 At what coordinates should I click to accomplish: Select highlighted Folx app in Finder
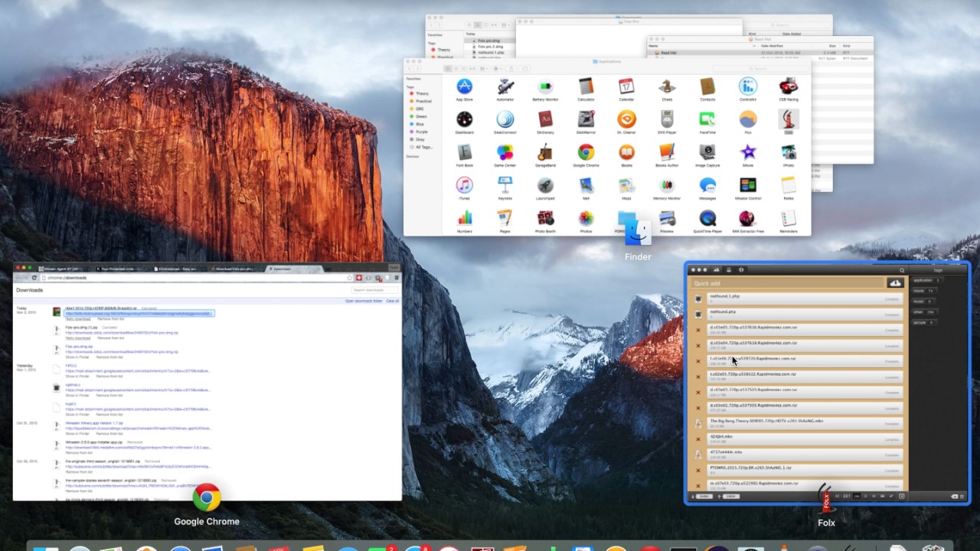tap(789, 119)
